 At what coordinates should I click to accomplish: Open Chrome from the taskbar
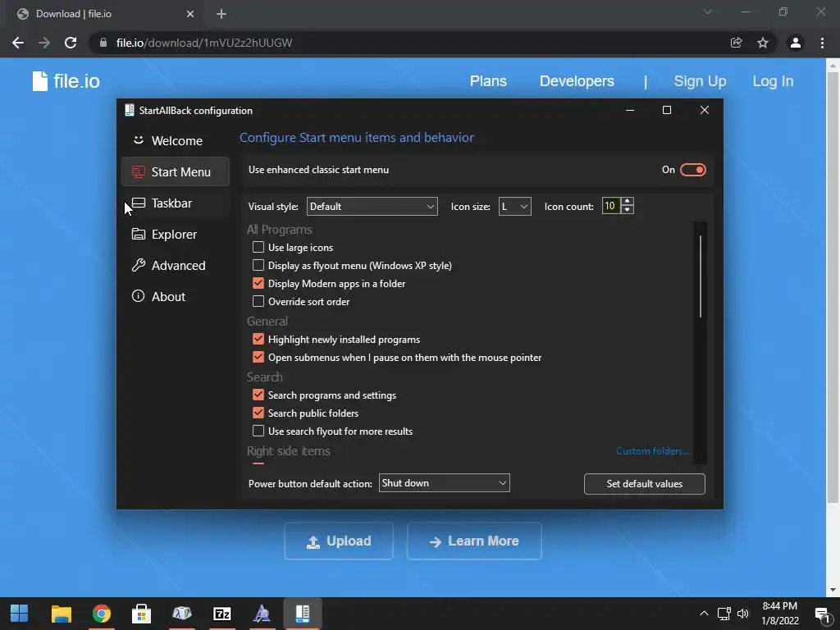pos(101,614)
